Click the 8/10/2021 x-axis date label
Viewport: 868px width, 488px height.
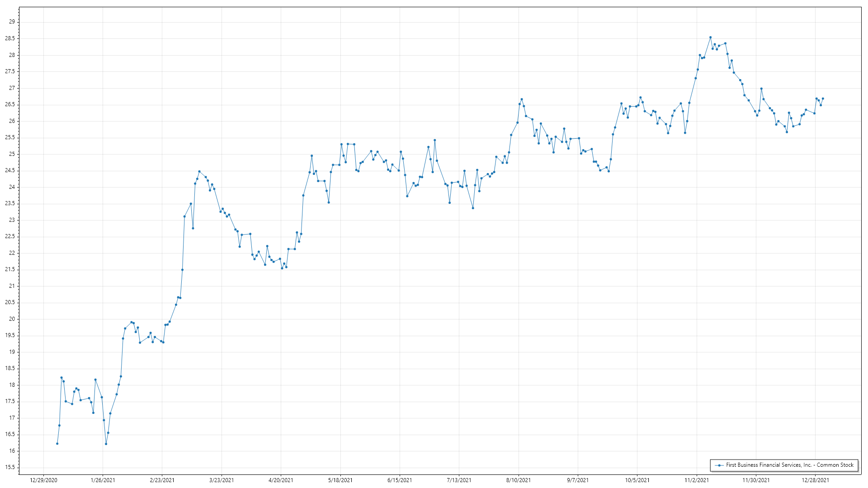(519, 480)
